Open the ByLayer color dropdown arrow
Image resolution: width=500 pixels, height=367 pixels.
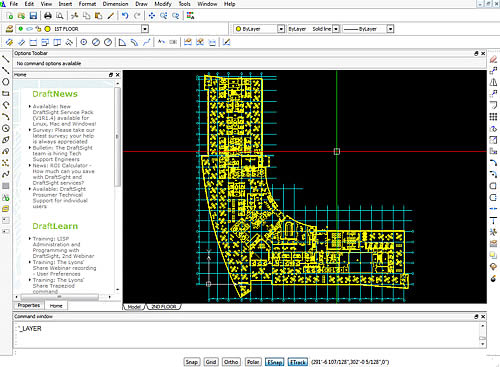(x=281, y=29)
